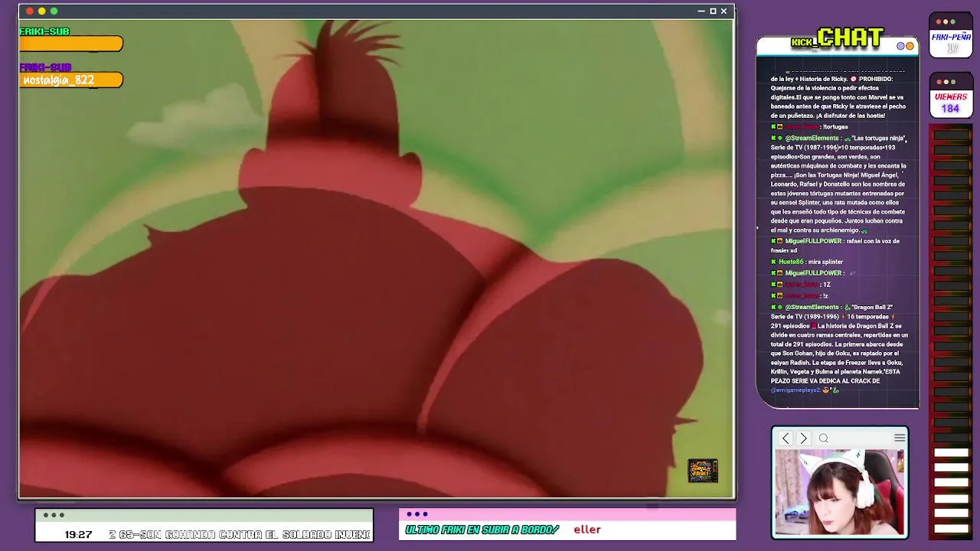Click the back arrow above the webcam
Image resolution: width=980 pixels, height=551 pixels.
pos(786,439)
